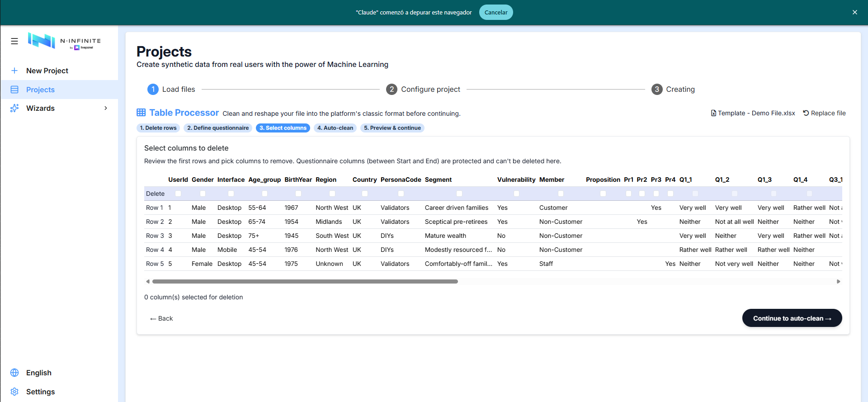The width and height of the screenshot is (868, 402).
Task: Check the Delete box for PersonaCode column
Action: point(401,194)
